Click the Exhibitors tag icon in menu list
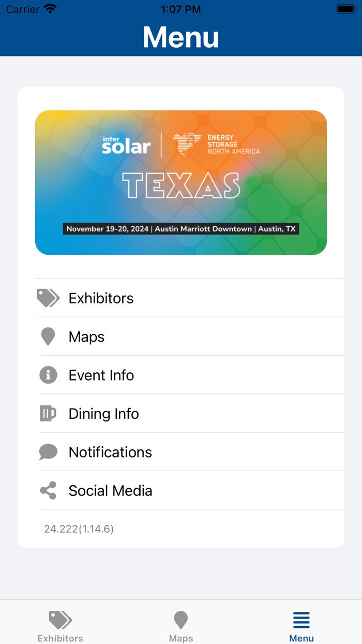Image resolution: width=362 pixels, height=644 pixels. (48, 298)
